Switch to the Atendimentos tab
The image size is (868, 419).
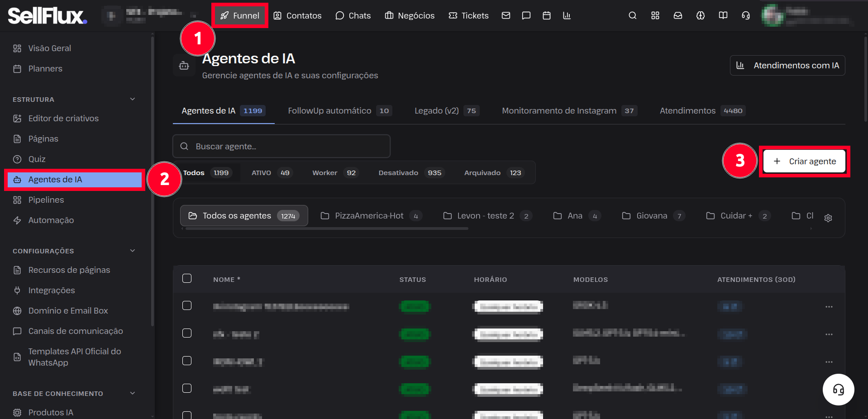(703, 111)
